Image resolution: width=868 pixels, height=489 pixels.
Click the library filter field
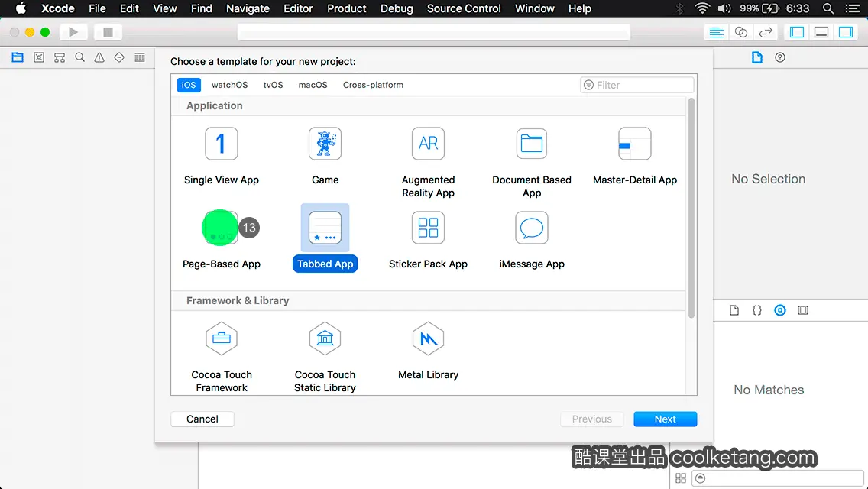[x=778, y=478]
